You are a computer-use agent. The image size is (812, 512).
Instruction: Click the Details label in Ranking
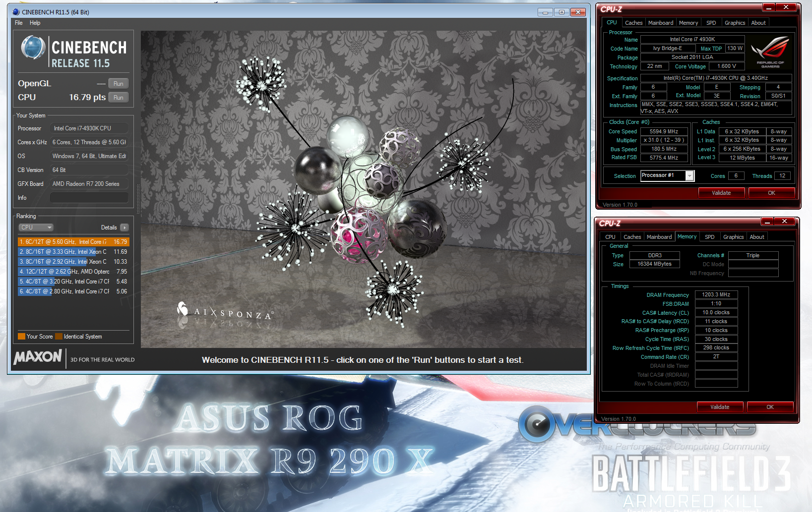109,228
